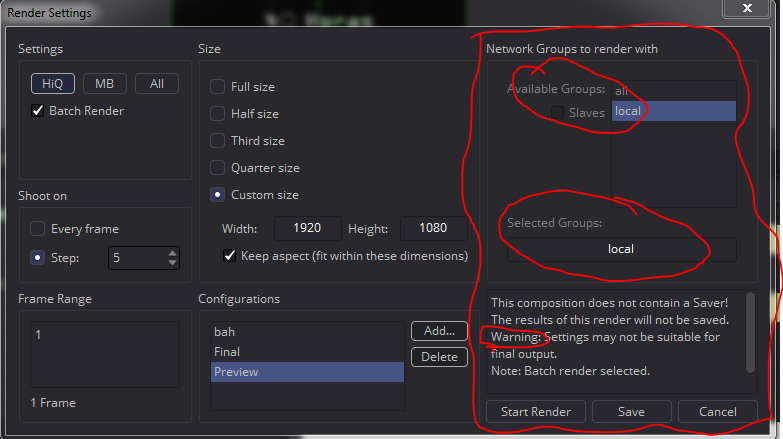
Task: Select the Every frame radio option
Action: coord(37,229)
